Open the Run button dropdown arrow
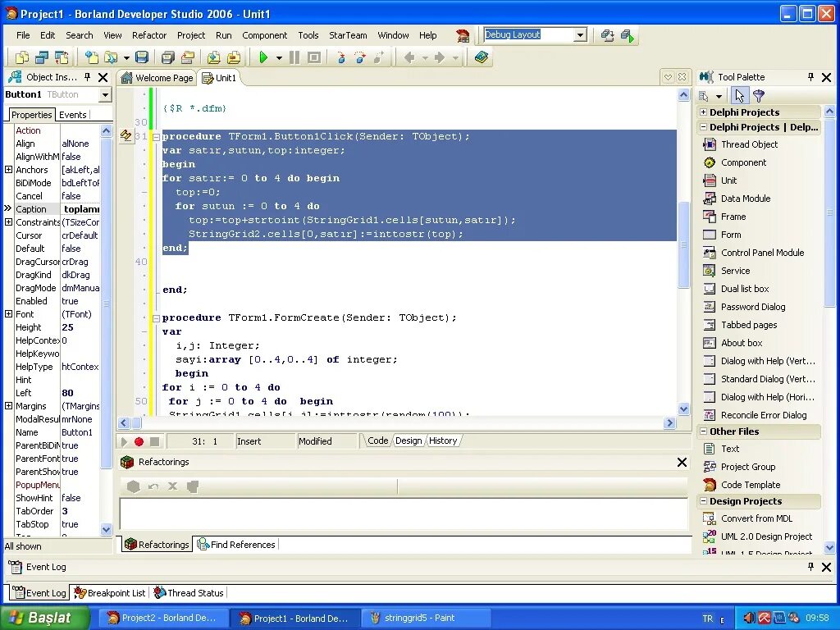Image resolution: width=840 pixels, height=630 pixels. (x=279, y=58)
